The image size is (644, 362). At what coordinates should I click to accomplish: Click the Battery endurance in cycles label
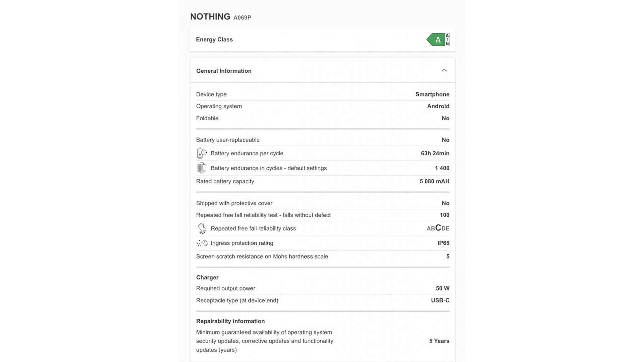pyautogui.click(x=269, y=168)
